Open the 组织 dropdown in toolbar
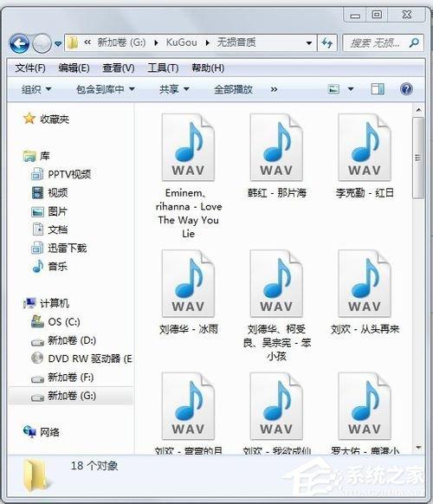The height and width of the screenshot is (504, 433). [x=36, y=89]
